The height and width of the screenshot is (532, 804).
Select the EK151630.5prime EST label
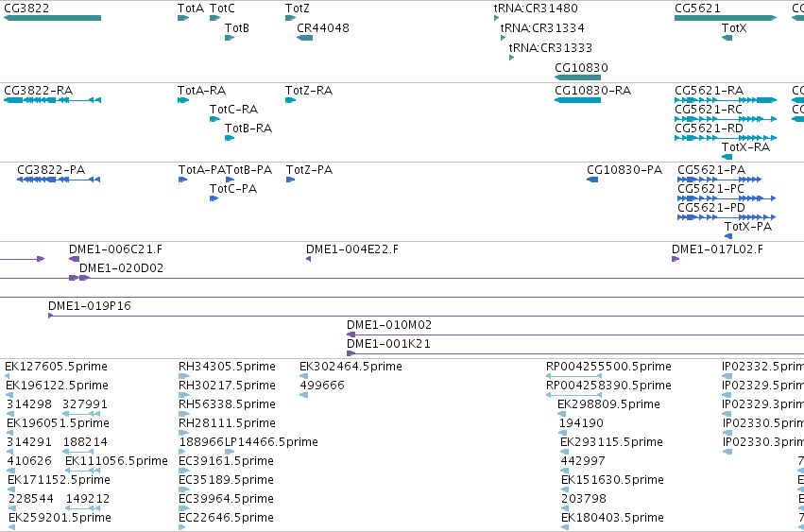pos(613,480)
